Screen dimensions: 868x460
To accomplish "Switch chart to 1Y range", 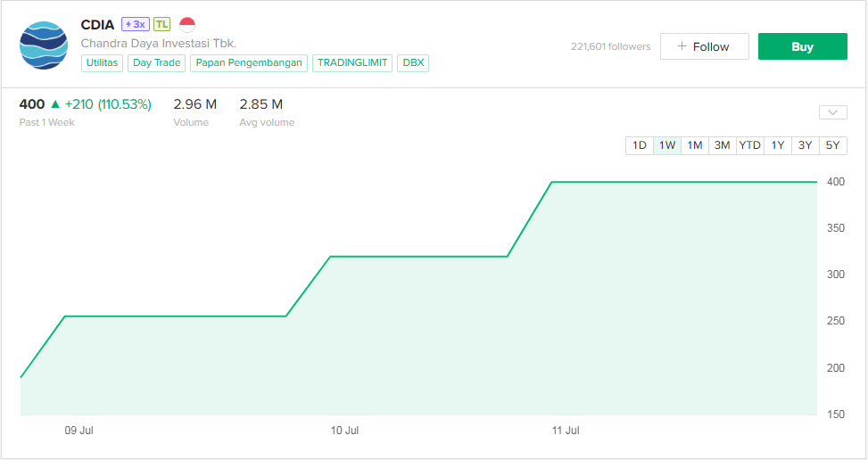I will tap(778, 145).
